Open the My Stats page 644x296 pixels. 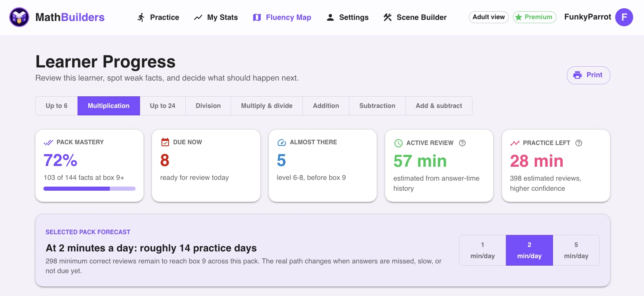[216, 17]
